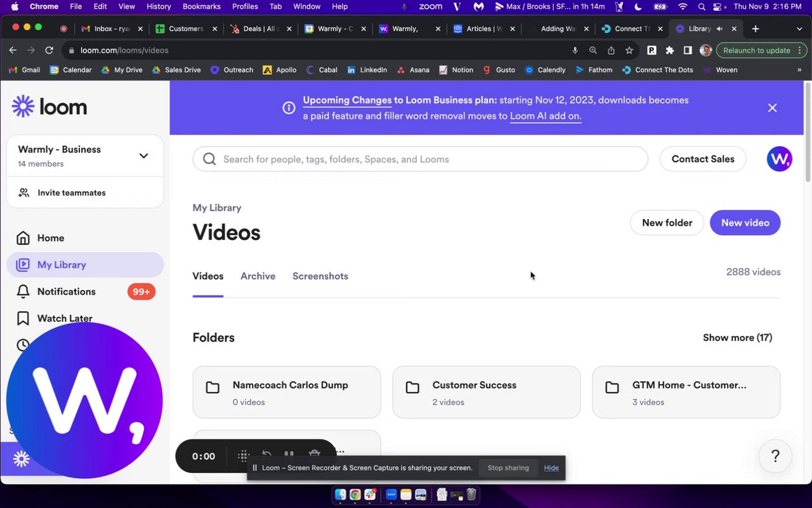Open the Gmail bookmark
Image resolution: width=812 pixels, height=508 pixels.
24,70
